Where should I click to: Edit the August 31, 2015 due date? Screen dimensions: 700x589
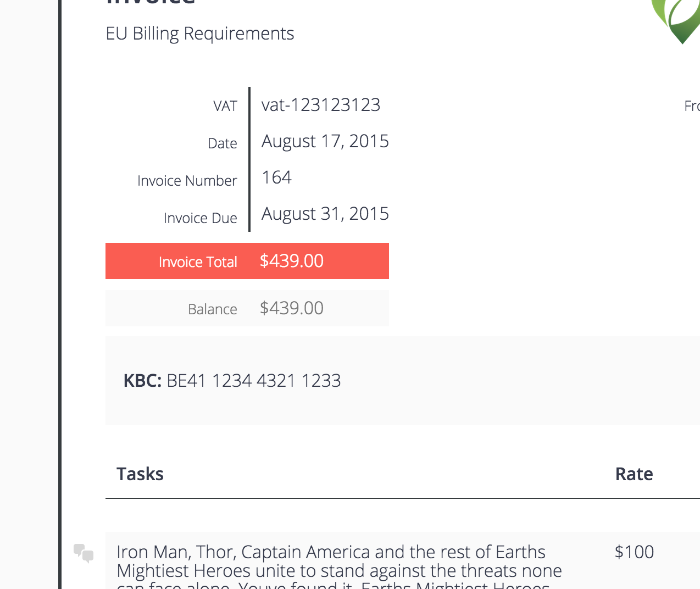pyautogui.click(x=325, y=214)
